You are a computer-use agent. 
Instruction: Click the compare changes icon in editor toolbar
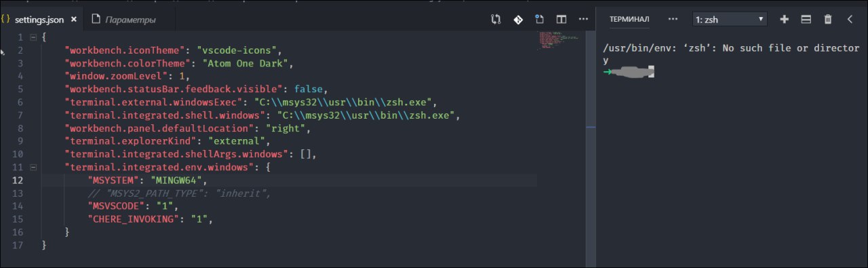pos(496,20)
